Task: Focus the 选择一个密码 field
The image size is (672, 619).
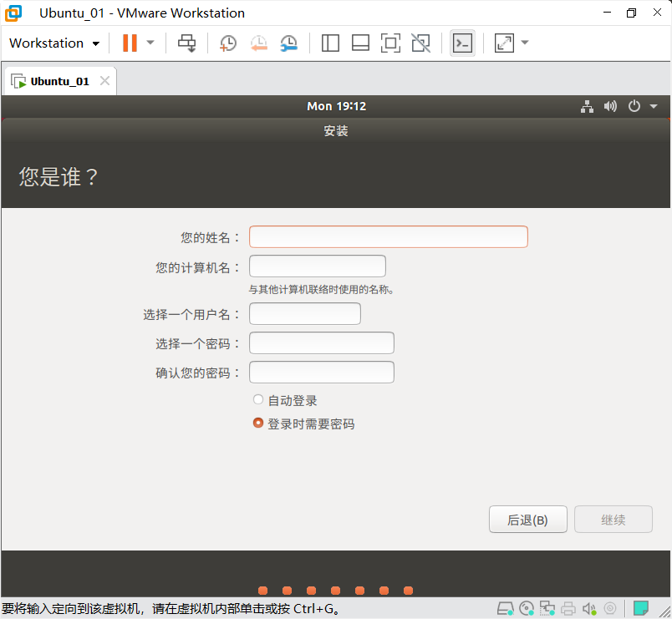Action: tap(322, 342)
